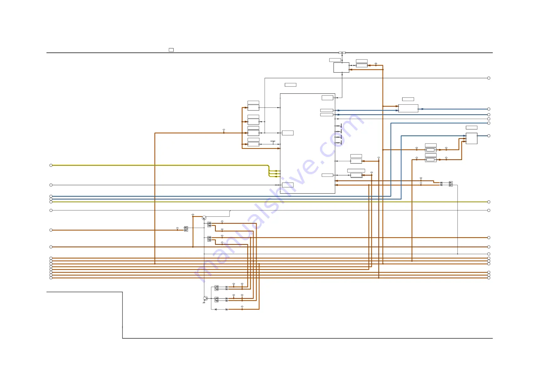The image size is (555, 392).
Task: Click the test point just left of the left dual-diode box
Action: [x=177, y=228]
